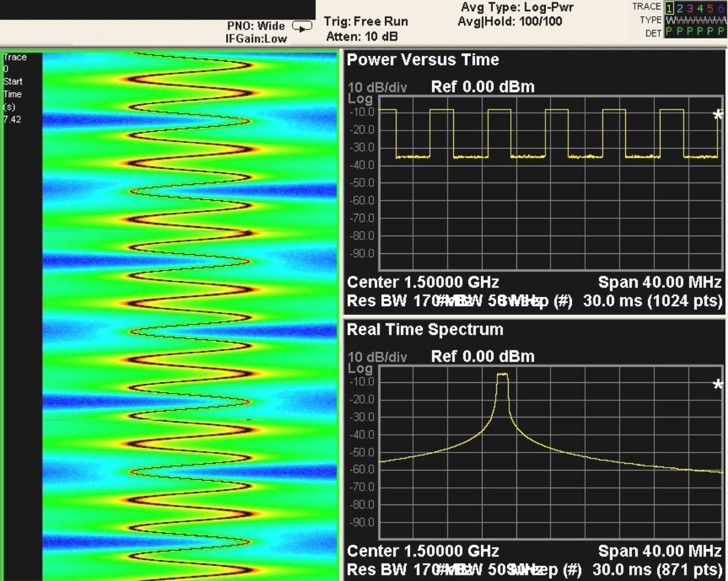Select trace number 3 in TRACE row

click(x=689, y=8)
